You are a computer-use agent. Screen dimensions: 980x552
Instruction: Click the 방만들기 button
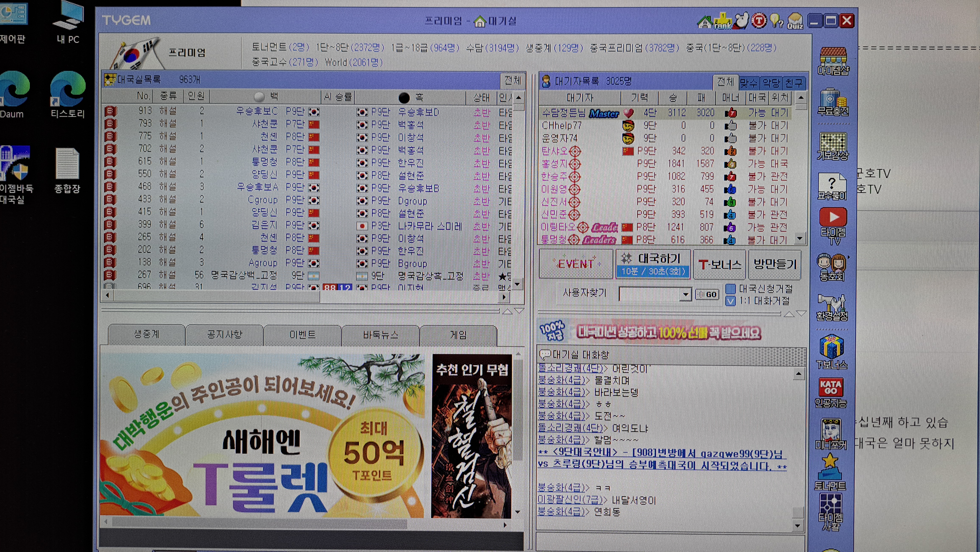775,264
